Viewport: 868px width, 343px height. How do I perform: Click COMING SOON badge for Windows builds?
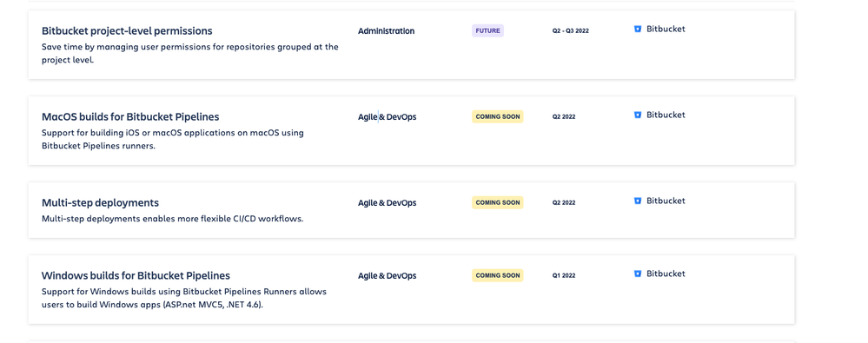pos(498,275)
